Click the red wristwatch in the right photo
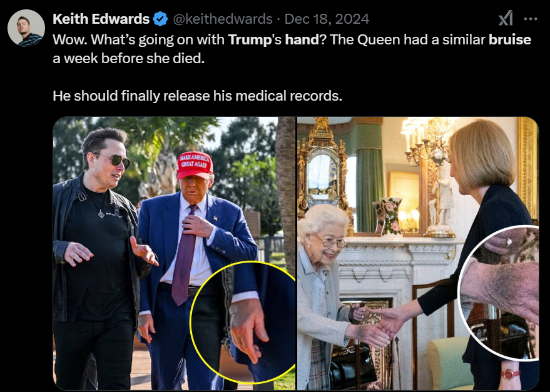 point(509,374)
